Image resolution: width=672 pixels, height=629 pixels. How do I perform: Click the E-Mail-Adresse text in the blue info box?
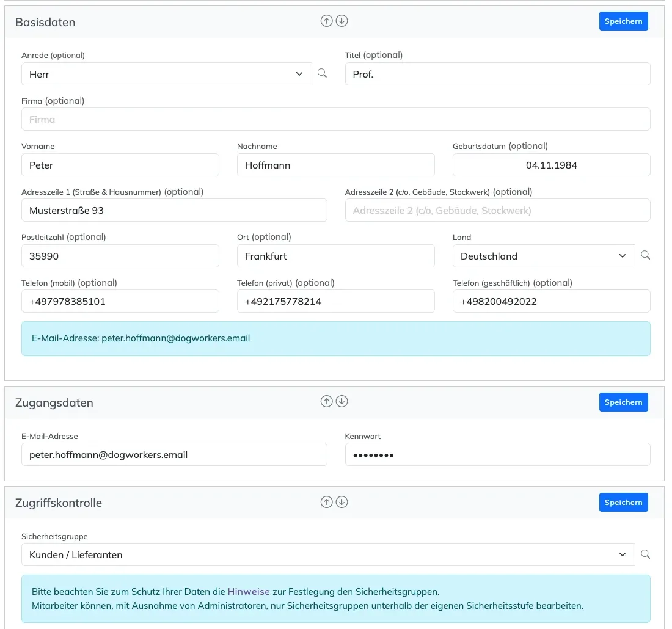tap(141, 338)
